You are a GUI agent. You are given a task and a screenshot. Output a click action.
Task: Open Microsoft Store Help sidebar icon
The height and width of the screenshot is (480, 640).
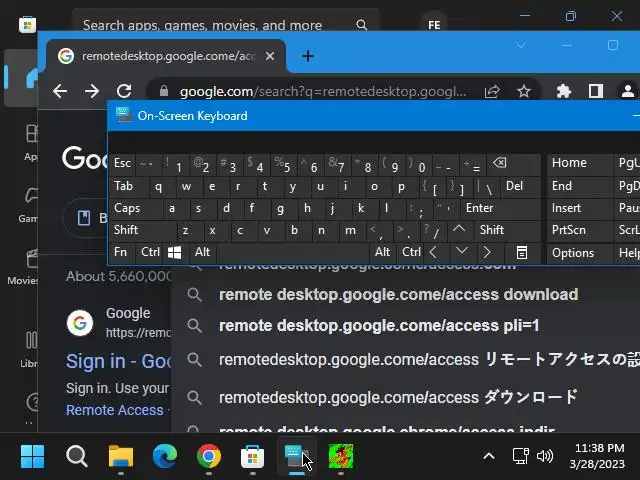[x=32, y=402]
